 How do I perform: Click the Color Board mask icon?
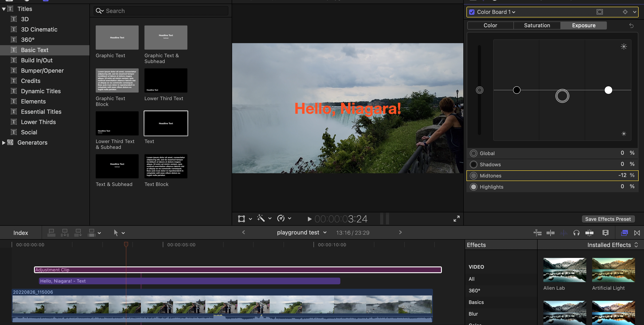[600, 12]
